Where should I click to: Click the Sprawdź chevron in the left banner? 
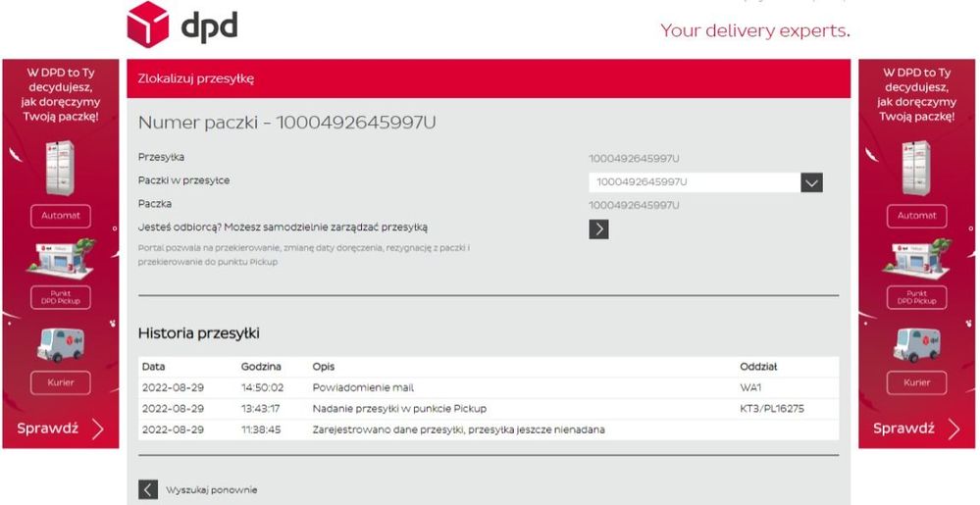[x=98, y=429]
